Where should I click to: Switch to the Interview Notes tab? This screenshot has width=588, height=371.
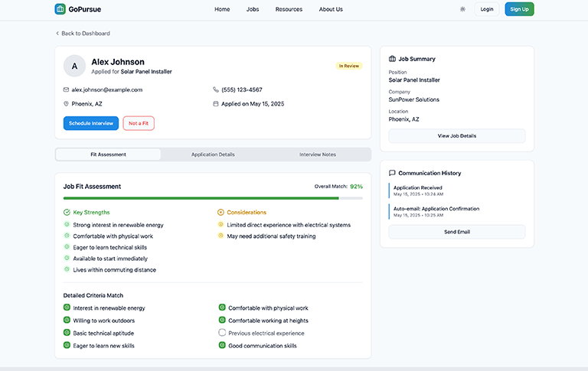point(318,155)
